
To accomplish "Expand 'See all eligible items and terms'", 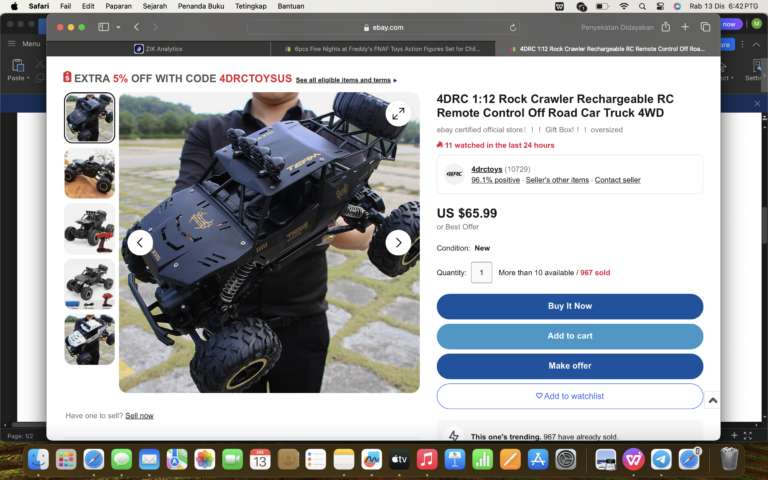I will [346, 80].
